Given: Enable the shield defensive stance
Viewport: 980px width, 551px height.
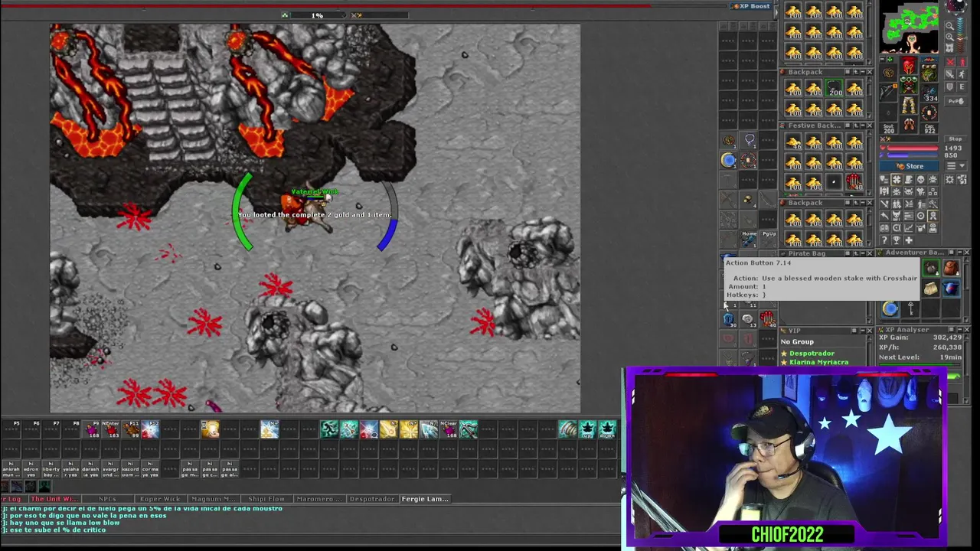Looking at the screenshot, I should (x=950, y=86).
